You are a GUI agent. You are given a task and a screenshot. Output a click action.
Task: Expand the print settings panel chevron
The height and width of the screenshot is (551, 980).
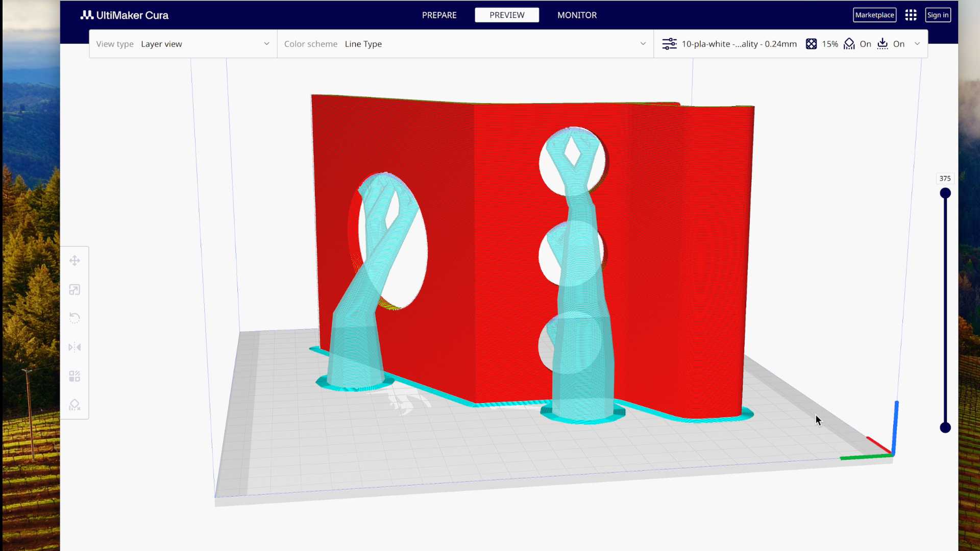coord(917,44)
